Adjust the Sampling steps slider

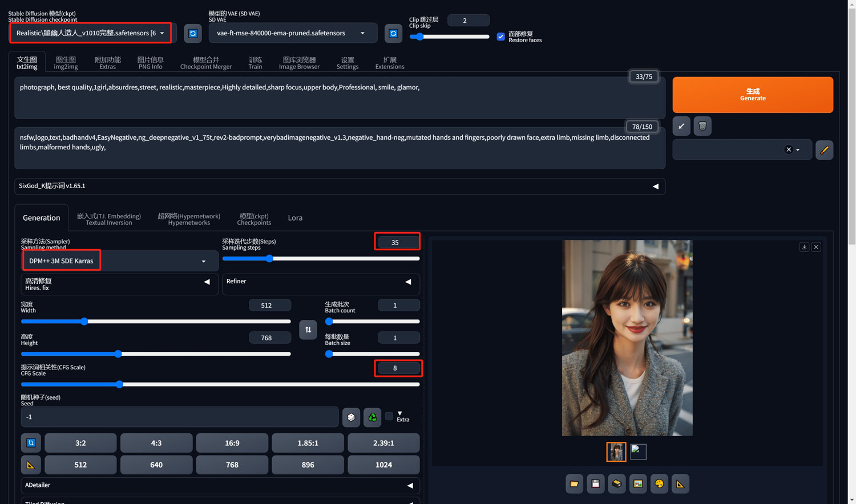(x=321, y=259)
